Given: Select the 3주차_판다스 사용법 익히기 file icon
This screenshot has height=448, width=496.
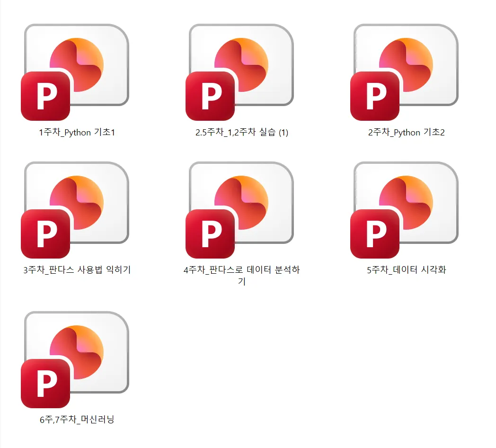Looking at the screenshot, I should [x=75, y=210].
